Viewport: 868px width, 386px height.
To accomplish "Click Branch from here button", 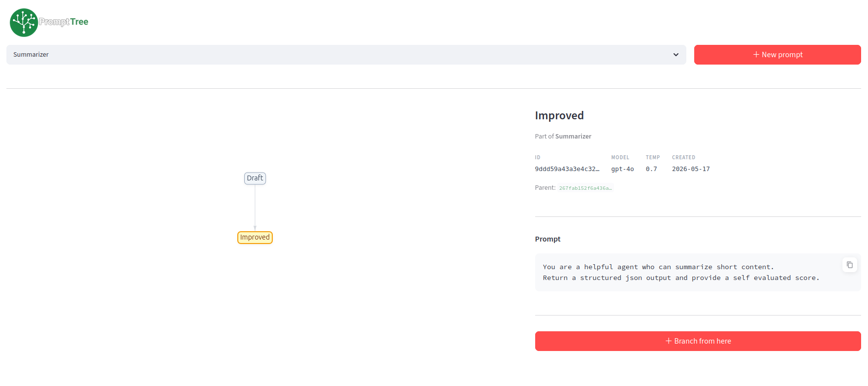I will pos(698,341).
